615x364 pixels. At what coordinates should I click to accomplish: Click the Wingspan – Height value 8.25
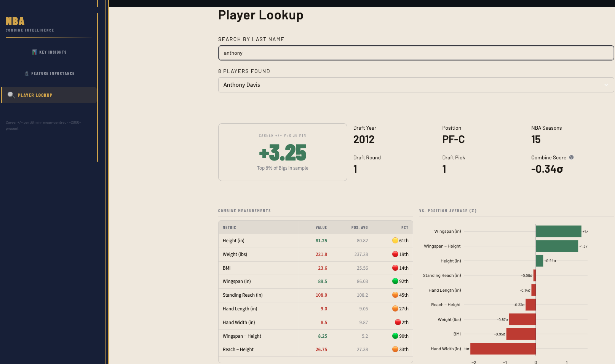pos(323,336)
